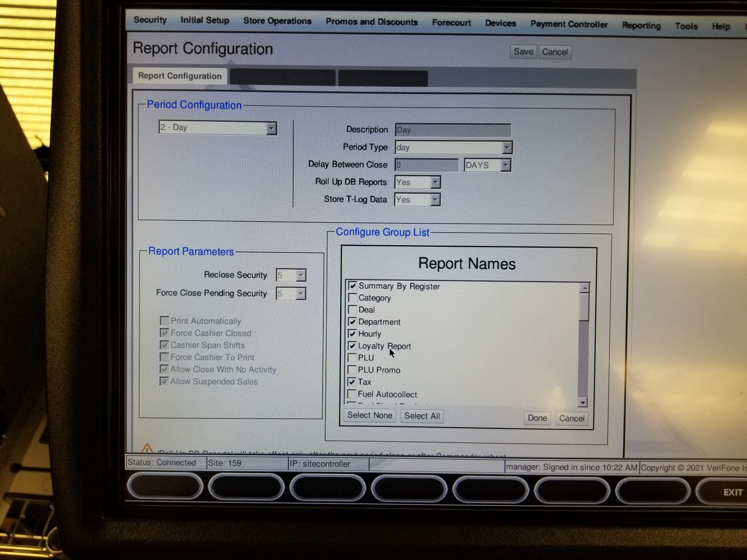Click the warning triangle icon
The width and height of the screenshot is (747, 560).
(147, 449)
